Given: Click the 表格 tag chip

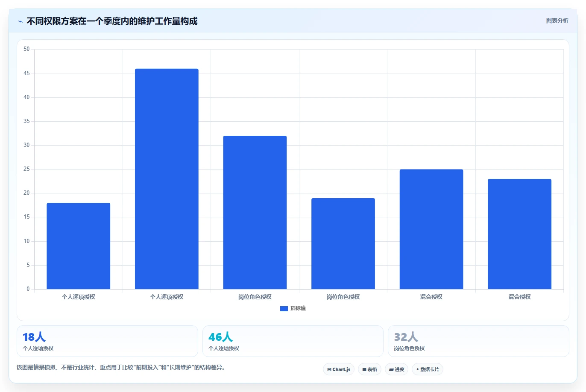Looking at the screenshot, I should coord(369,369).
